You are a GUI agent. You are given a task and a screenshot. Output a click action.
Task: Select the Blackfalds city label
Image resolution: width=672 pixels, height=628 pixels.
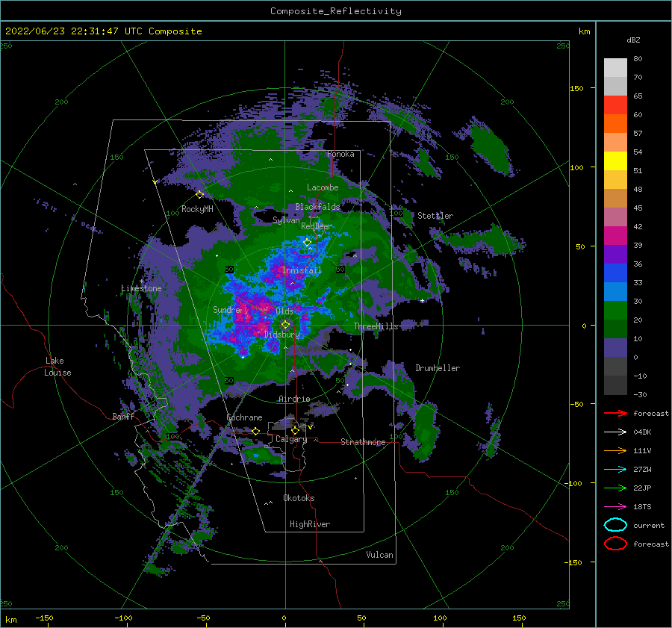click(317, 207)
